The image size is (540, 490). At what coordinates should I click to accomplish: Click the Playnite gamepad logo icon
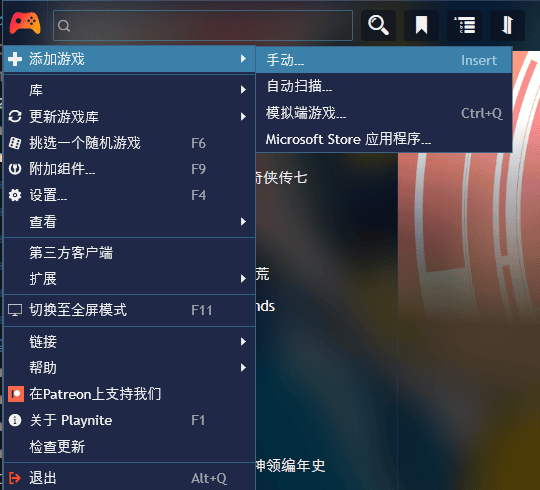coord(25,24)
